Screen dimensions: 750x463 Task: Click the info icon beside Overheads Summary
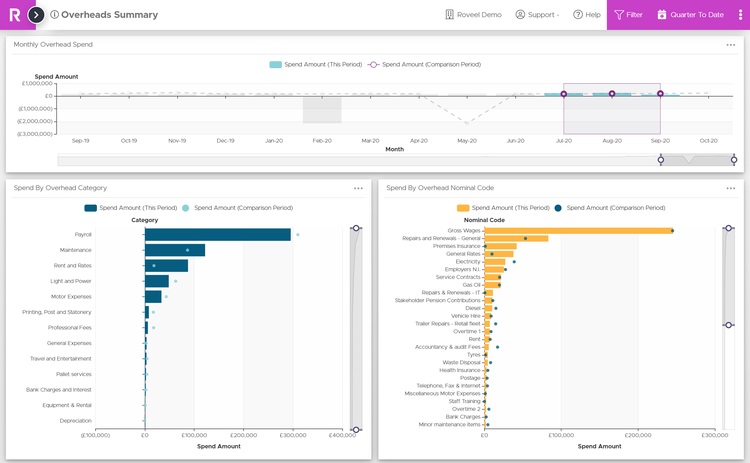[x=54, y=15]
